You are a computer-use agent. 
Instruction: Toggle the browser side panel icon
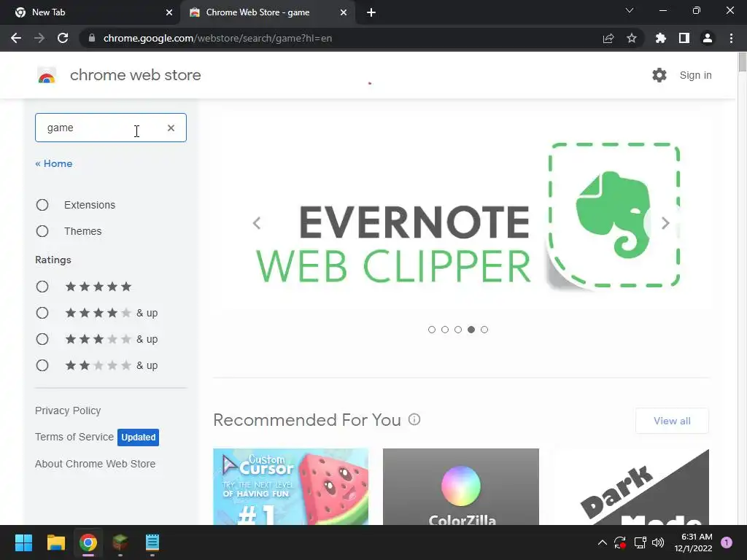(x=684, y=38)
